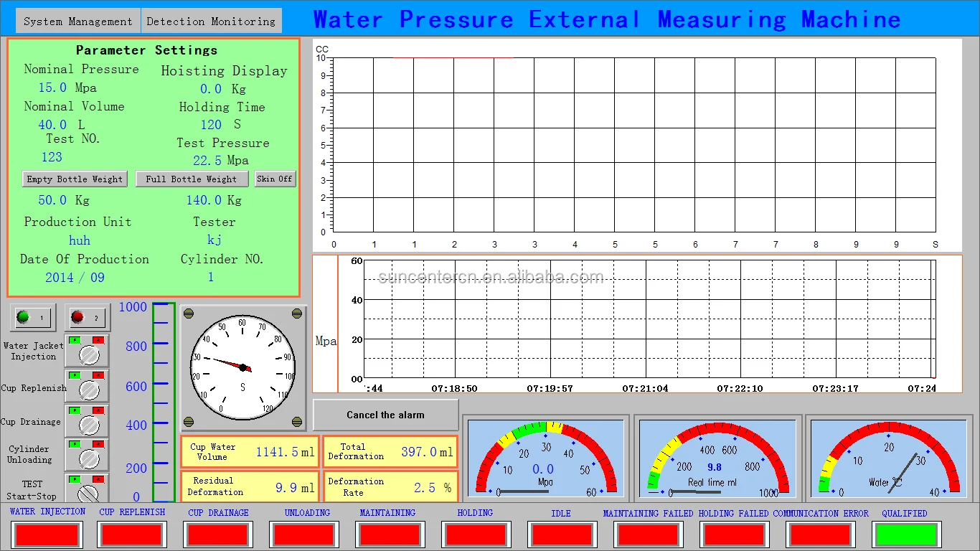Click the Cancel the alarm button
Image resolution: width=980 pixels, height=551 pixels.
[385, 415]
